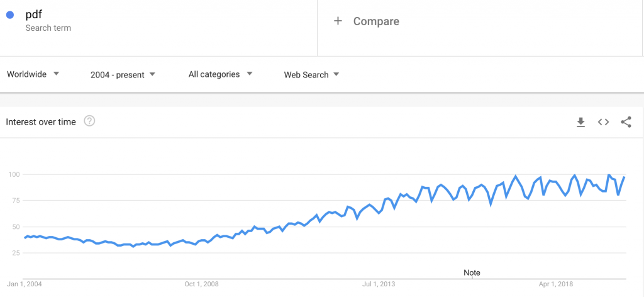Open the Interest over time help icon
644x297 pixels.
tap(89, 121)
